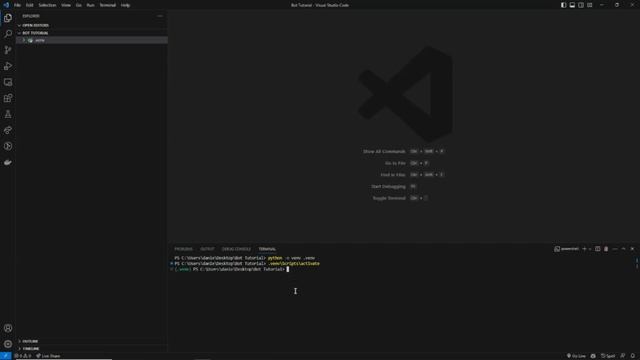Expand the Outline section

coord(92,341)
